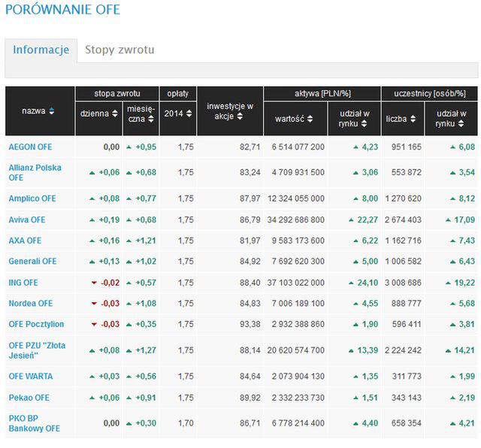Image resolution: width=481 pixels, height=448 pixels.
Task: Click green up arrow beside OFE WARTA 1,99
Action: click(x=452, y=376)
